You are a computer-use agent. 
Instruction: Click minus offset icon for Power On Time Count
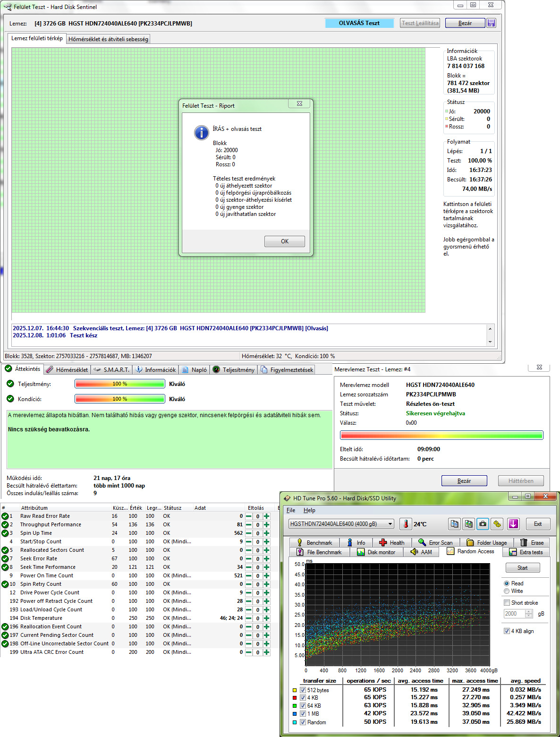click(x=249, y=576)
